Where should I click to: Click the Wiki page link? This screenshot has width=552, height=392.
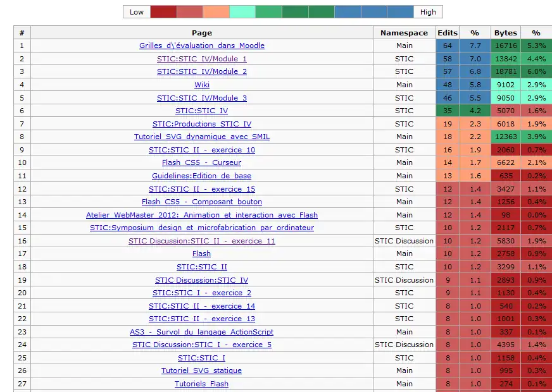[202, 85]
